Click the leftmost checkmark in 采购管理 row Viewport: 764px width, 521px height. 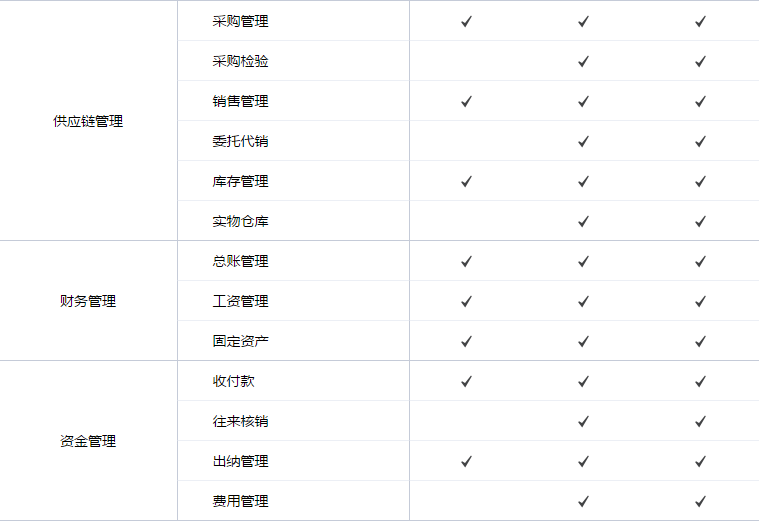pyautogui.click(x=466, y=21)
